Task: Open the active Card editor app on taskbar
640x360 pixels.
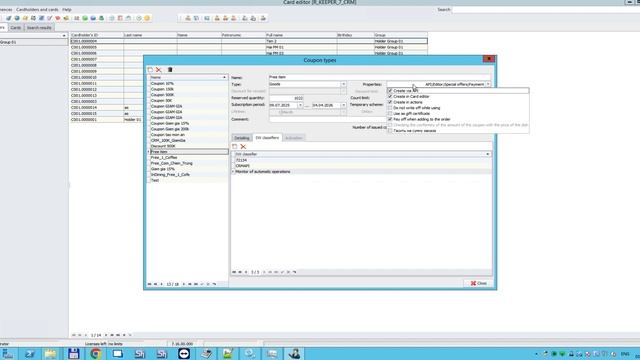Action: click(295, 353)
